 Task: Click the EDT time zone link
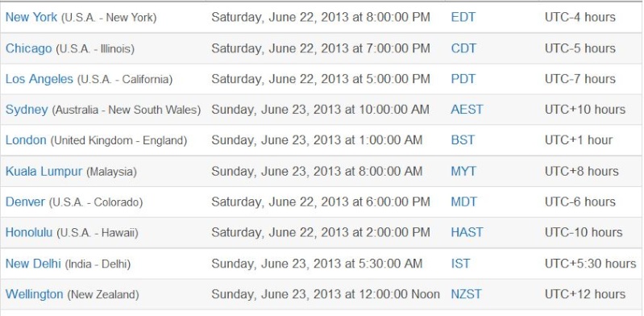point(463,17)
